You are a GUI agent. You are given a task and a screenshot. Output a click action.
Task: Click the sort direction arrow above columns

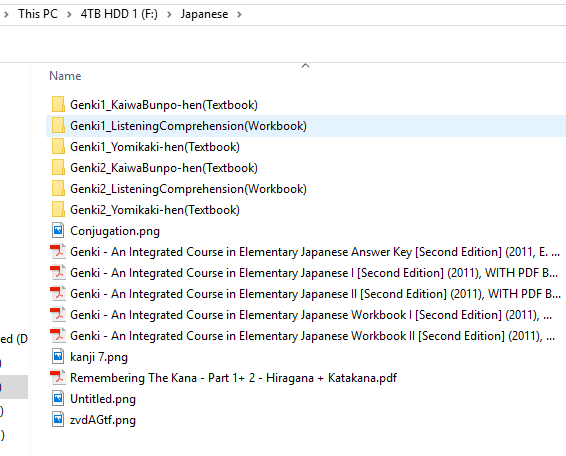point(305,65)
